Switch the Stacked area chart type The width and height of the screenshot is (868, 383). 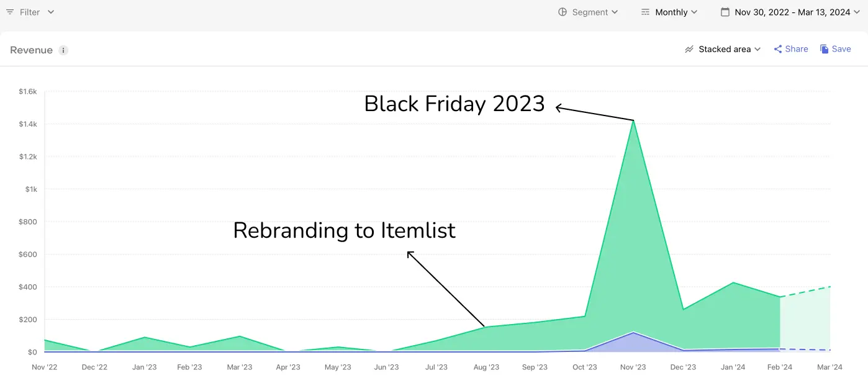coord(723,49)
